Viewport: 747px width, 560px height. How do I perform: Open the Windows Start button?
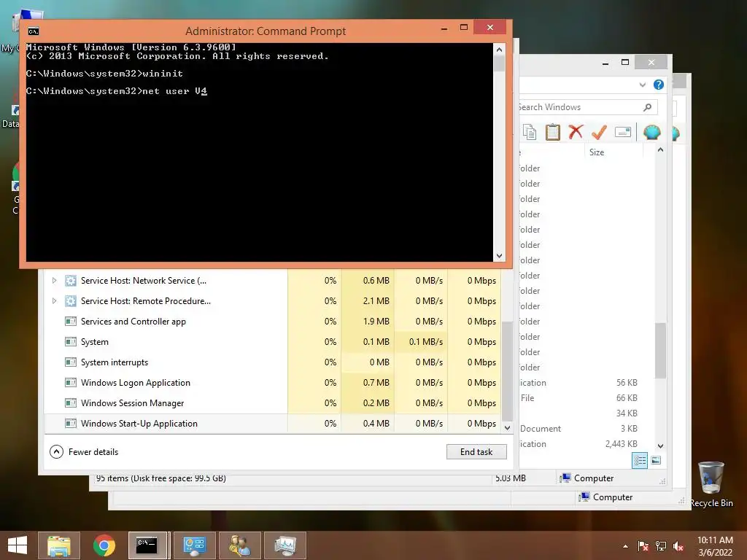(18, 545)
